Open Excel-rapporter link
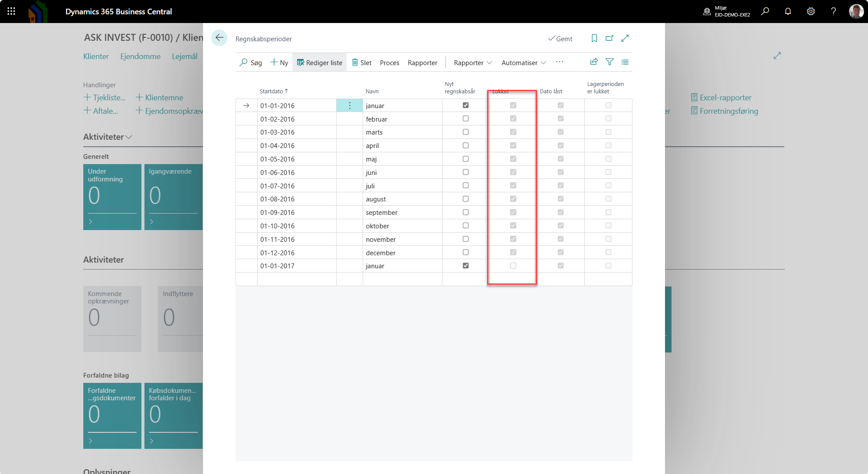868x474 pixels. coord(721,98)
